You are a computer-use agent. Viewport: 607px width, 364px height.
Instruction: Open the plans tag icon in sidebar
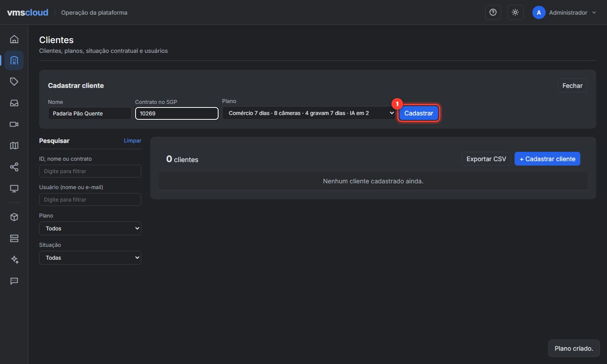[x=14, y=82]
